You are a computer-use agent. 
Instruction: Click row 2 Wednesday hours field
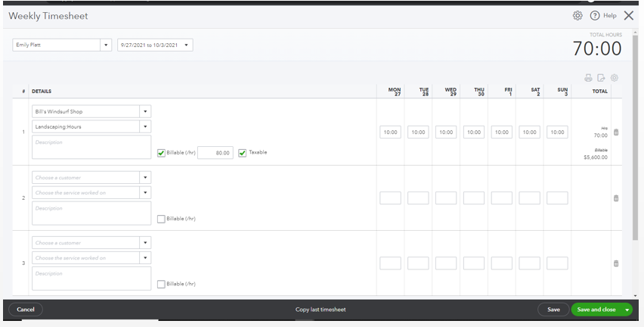tap(446, 198)
